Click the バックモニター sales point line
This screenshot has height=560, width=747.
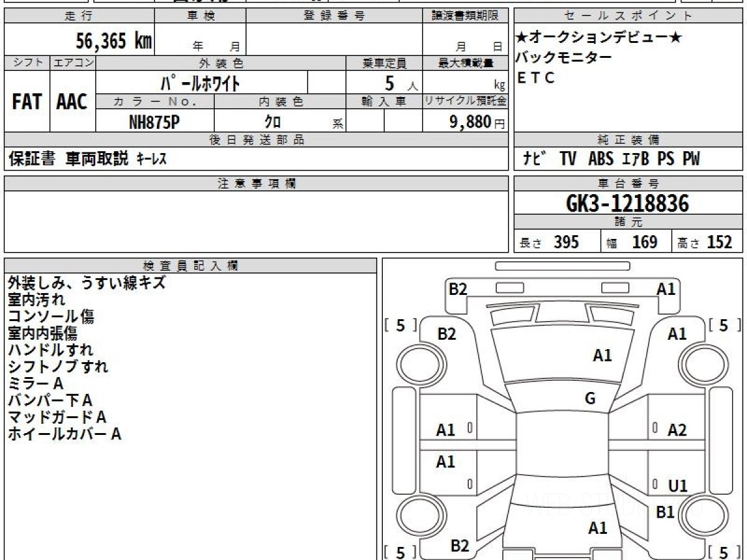pos(564,58)
